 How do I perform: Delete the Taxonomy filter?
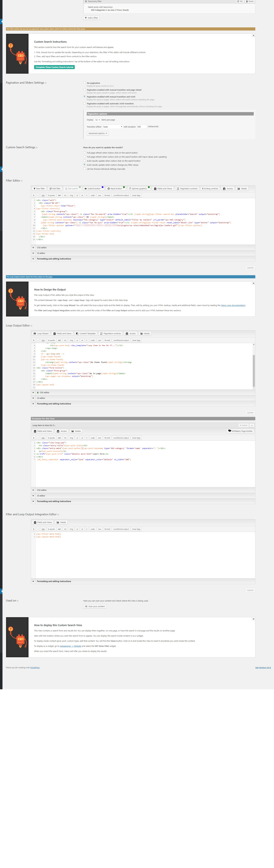click(x=250, y=1)
